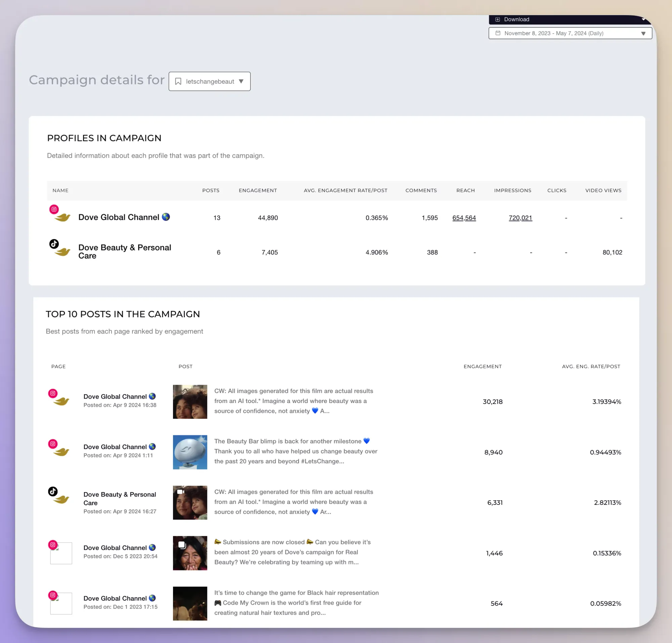Click the calendar icon in date picker
This screenshot has height=643, width=672.
coord(498,33)
